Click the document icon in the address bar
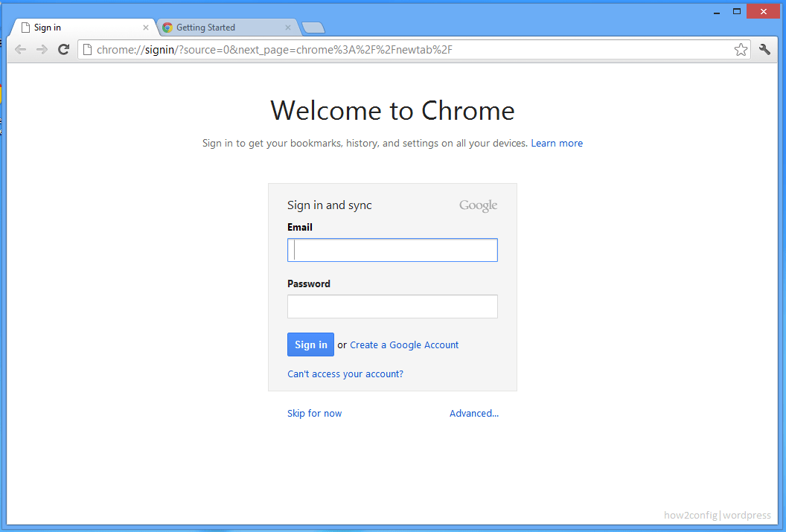This screenshot has height=532, width=786. (x=86, y=49)
